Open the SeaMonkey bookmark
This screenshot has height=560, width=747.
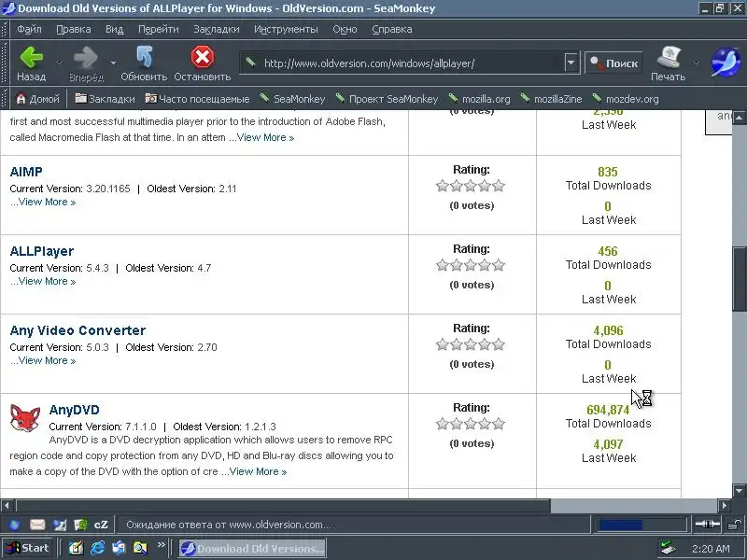[292, 99]
